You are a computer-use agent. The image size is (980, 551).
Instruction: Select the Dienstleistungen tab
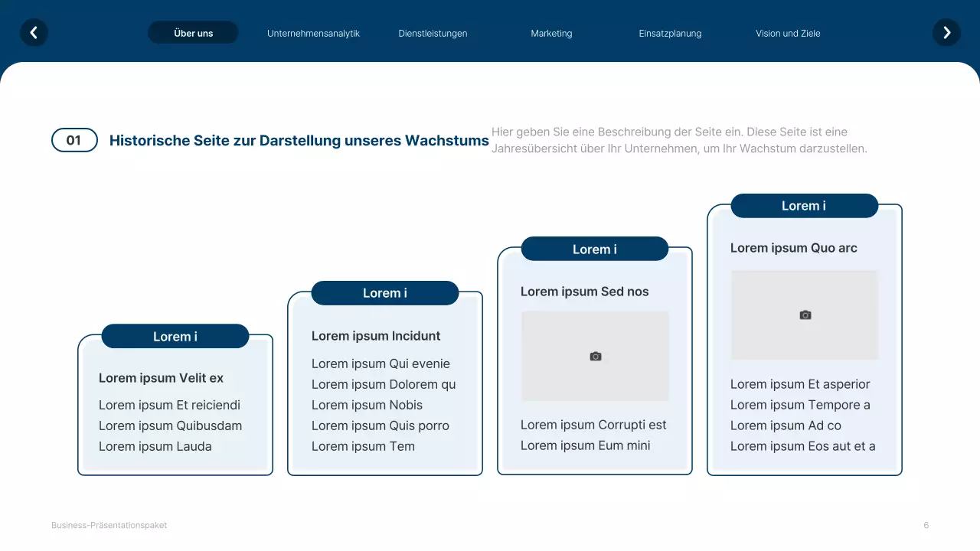click(x=433, y=33)
